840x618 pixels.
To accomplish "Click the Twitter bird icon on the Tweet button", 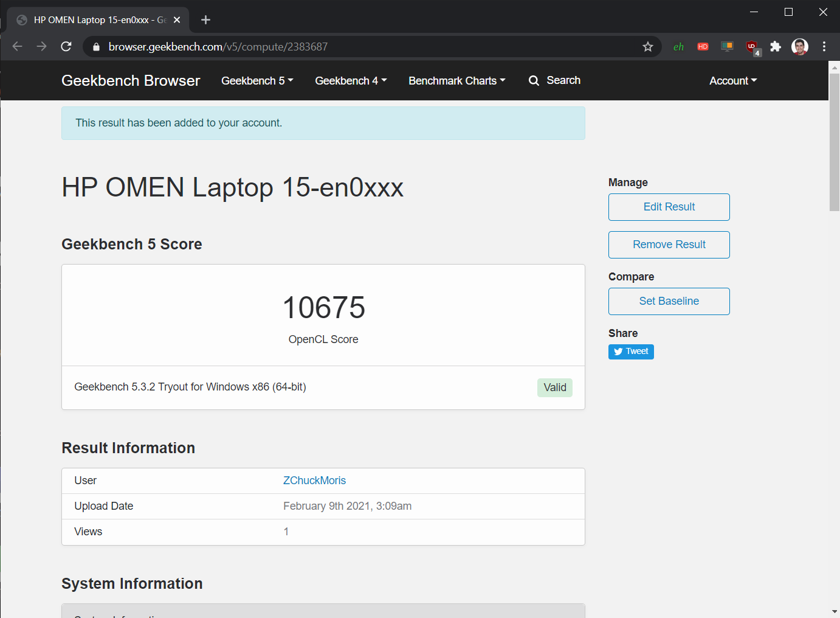I will (x=618, y=352).
